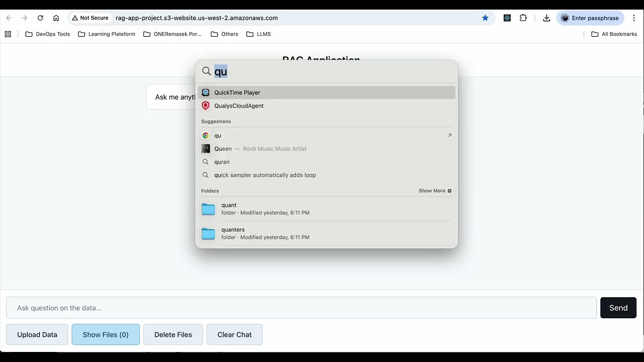Click the Upload Data button
The width and height of the screenshot is (644, 362).
point(37,334)
